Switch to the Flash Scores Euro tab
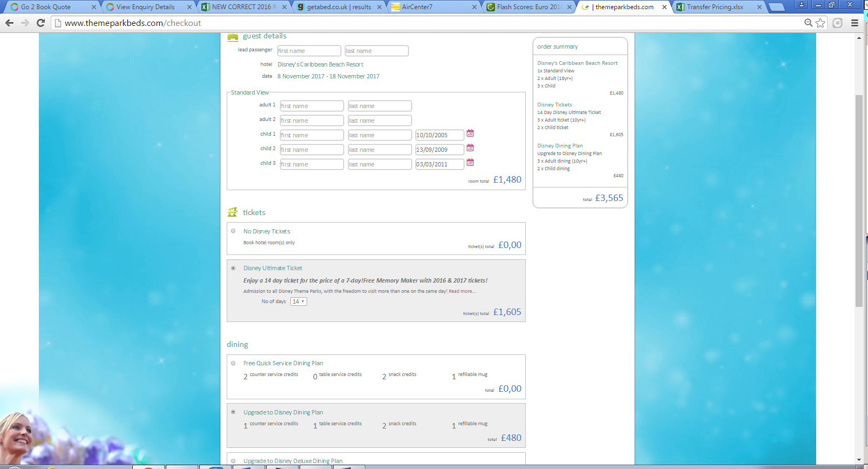The height and width of the screenshot is (469, 868). coord(529,7)
